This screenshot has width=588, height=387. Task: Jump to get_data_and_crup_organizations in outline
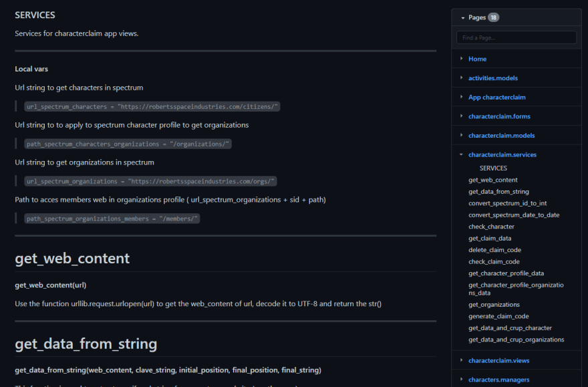pos(516,340)
